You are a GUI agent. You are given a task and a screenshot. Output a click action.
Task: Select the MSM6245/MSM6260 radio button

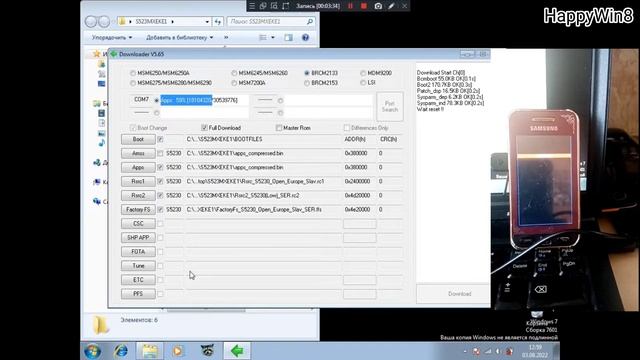coord(234,73)
